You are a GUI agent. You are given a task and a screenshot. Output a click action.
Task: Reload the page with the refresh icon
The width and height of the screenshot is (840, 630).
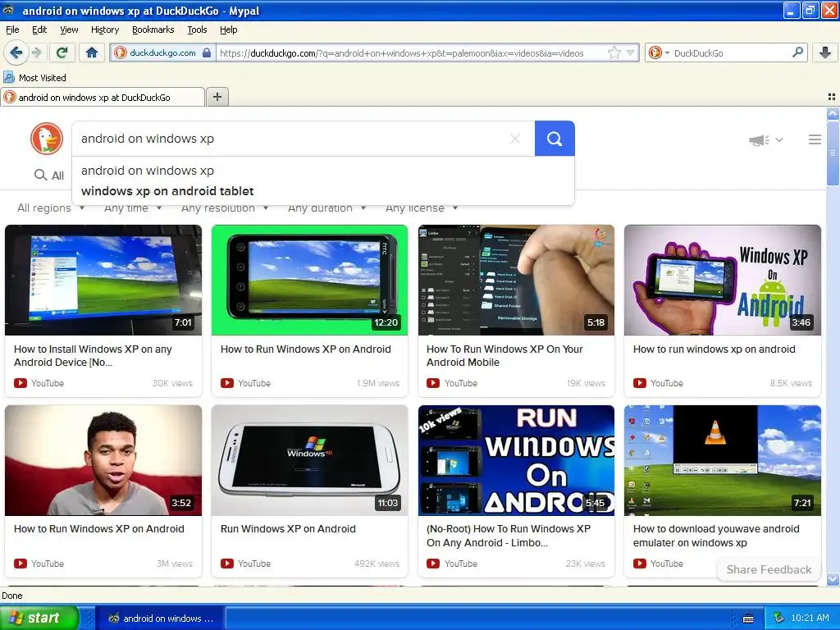(62, 52)
